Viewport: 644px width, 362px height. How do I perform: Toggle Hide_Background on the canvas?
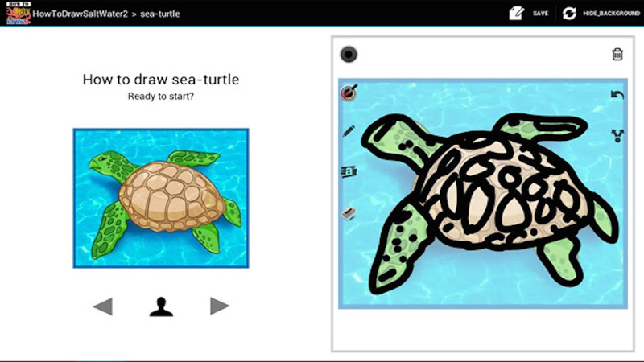click(x=611, y=14)
